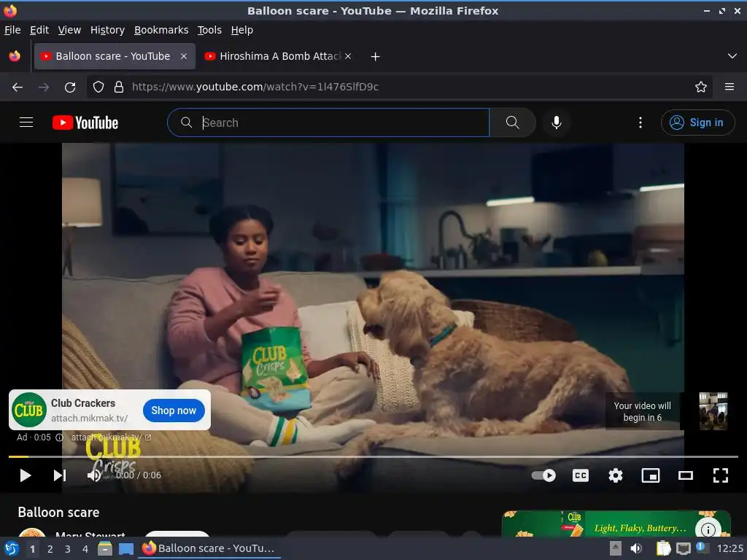Enter fullscreen mode
The image size is (747, 560).
pyautogui.click(x=720, y=475)
